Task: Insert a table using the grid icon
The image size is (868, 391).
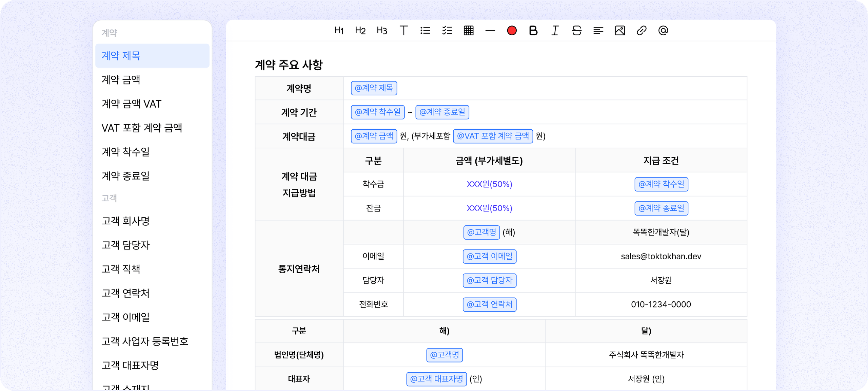Action: pyautogui.click(x=469, y=31)
